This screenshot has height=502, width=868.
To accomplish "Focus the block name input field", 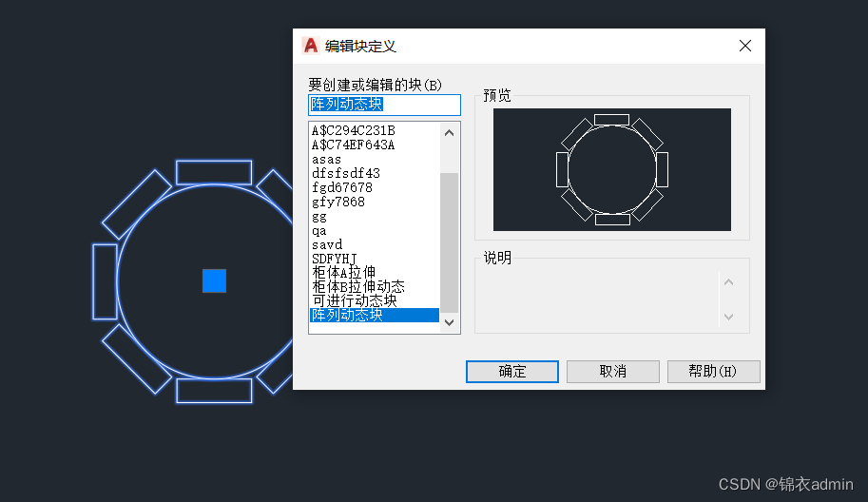I will (384, 105).
